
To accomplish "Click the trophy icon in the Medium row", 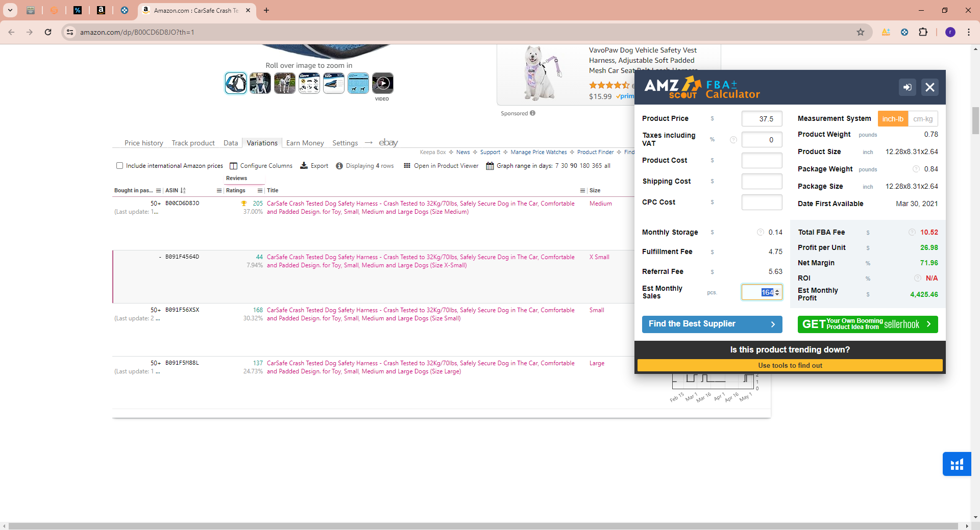I will click(x=244, y=204).
